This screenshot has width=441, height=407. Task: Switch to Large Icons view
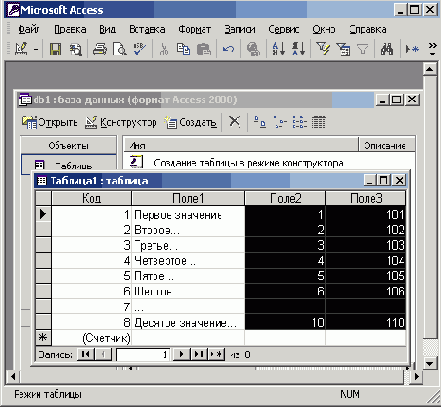click(x=260, y=122)
